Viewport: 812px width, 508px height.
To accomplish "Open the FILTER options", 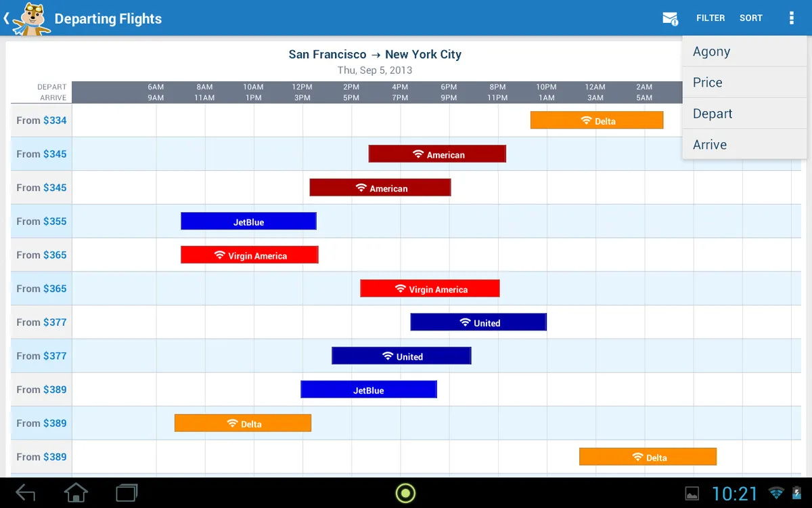I will pos(710,18).
